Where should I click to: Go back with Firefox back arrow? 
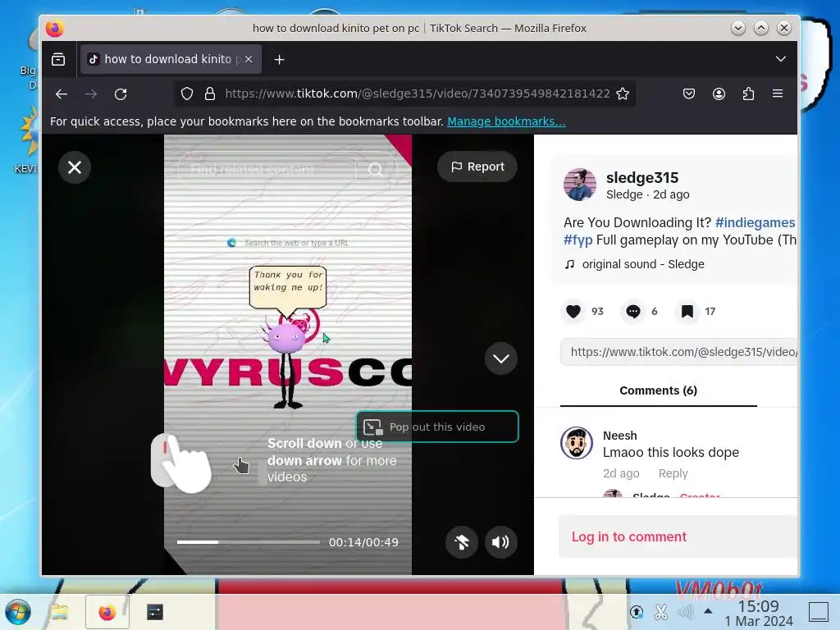pyautogui.click(x=61, y=94)
